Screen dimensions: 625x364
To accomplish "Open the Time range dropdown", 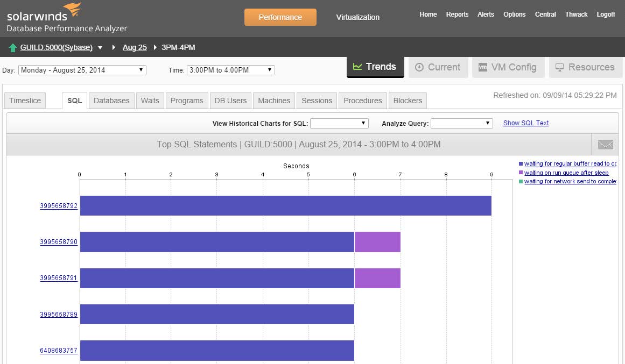I will pos(230,70).
